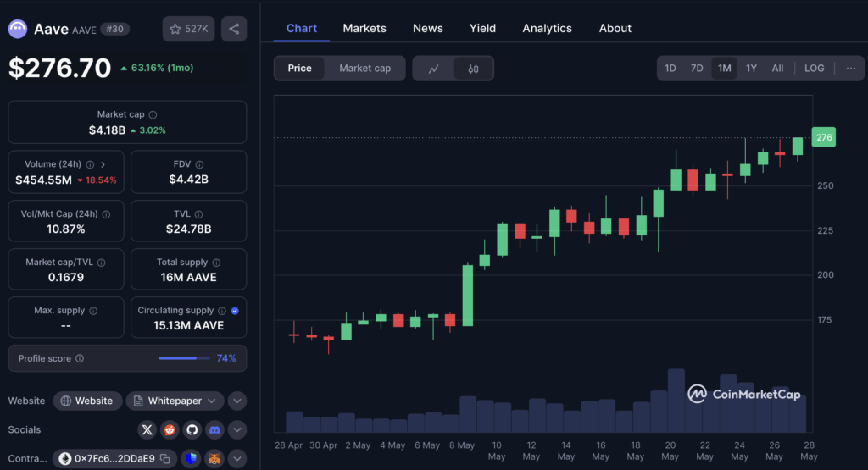Viewport: 868px width, 470px height.
Task: Show Circulating supply info icon
Action: click(222, 311)
